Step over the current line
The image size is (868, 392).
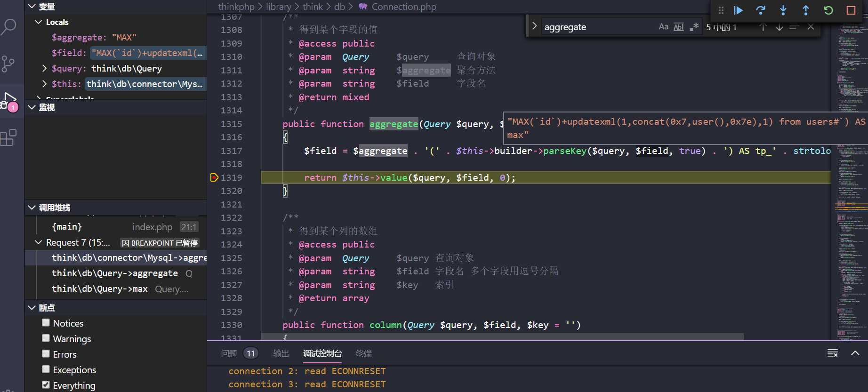click(x=761, y=10)
